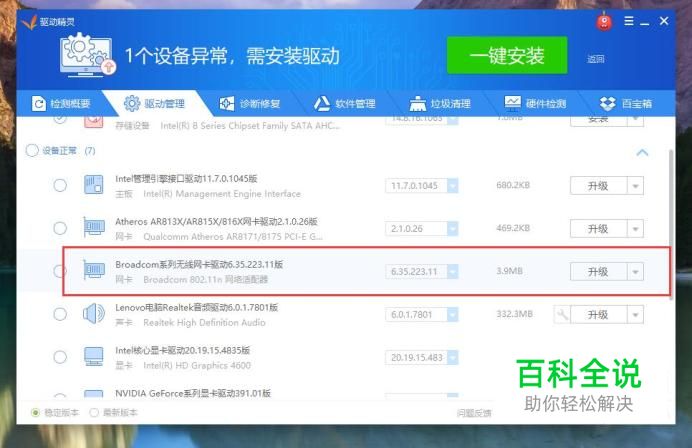This screenshot has height=448, width=692.
Task: Click the driver list vertical scrollbar
Action: click(x=671, y=225)
